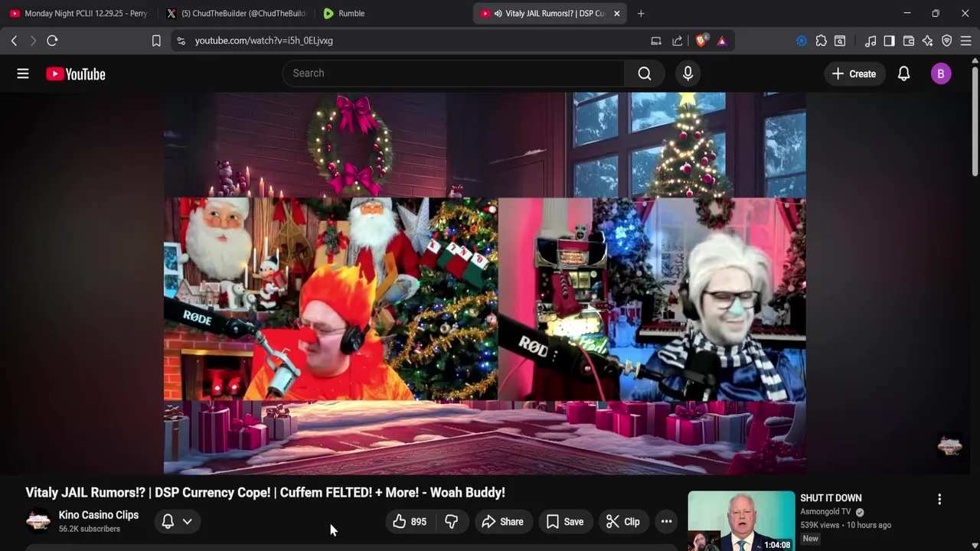This screenshot has width=980, height=551.
Task: Open options for SHUT IT DOWN video
Action: tap(939, 499)
